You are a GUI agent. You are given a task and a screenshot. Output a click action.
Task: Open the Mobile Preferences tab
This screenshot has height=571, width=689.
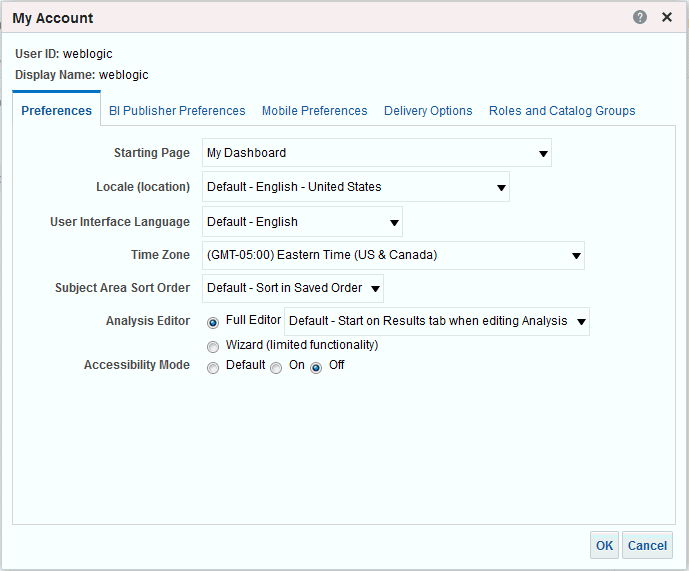[314, 111]
